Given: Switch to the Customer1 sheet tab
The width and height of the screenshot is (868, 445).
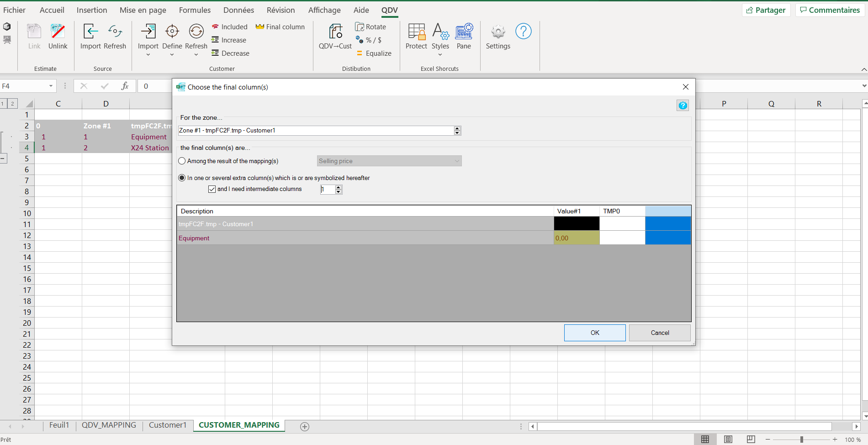Looking at the screenshot, I should coord(168,425).
